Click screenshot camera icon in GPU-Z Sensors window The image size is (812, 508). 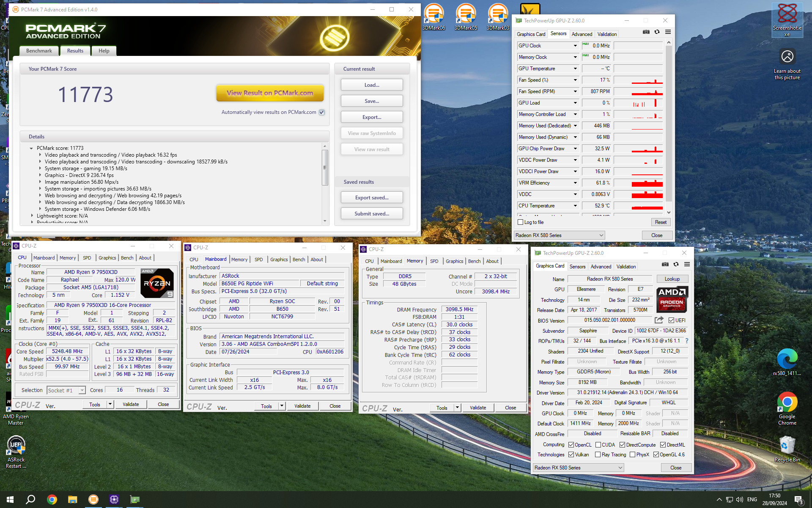(x=646, y=32)
